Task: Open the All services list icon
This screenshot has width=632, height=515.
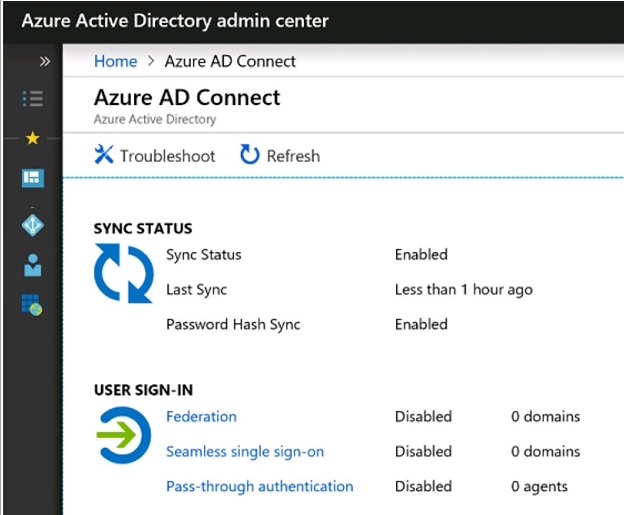Action: pyautogui.click(x=33, y=98)
